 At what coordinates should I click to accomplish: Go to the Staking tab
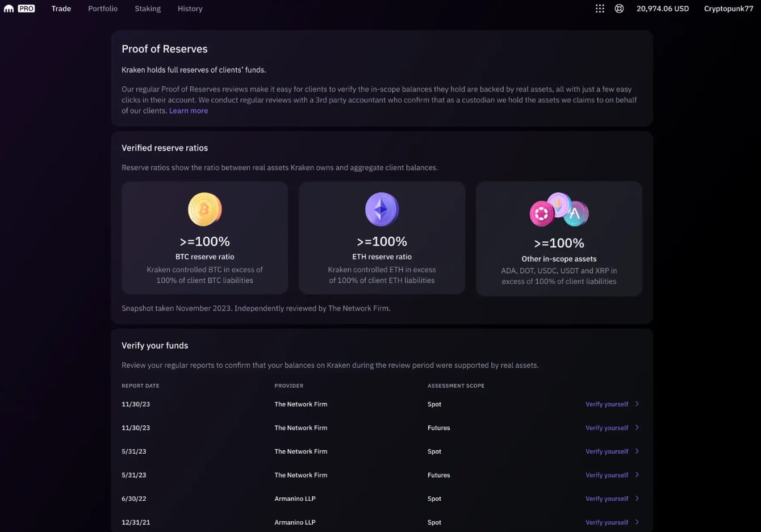click(148, 9)
